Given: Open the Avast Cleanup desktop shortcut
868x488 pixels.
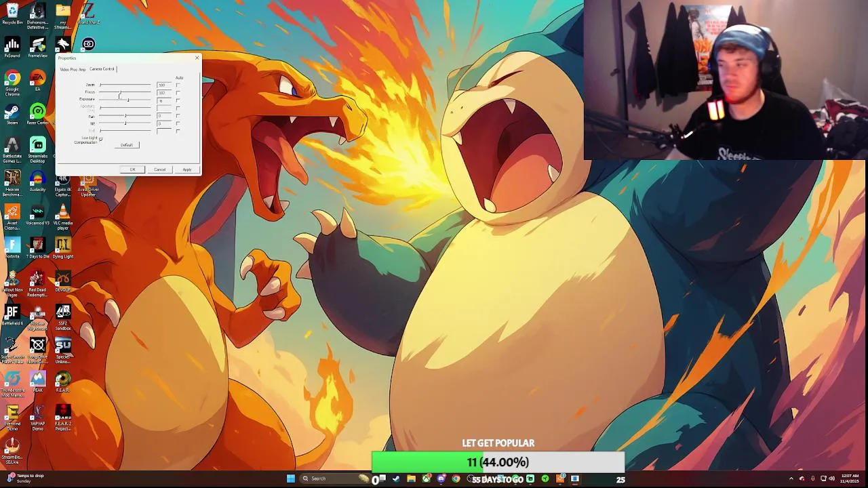Looking at the screenshot, I should click(x=12, y=217).
